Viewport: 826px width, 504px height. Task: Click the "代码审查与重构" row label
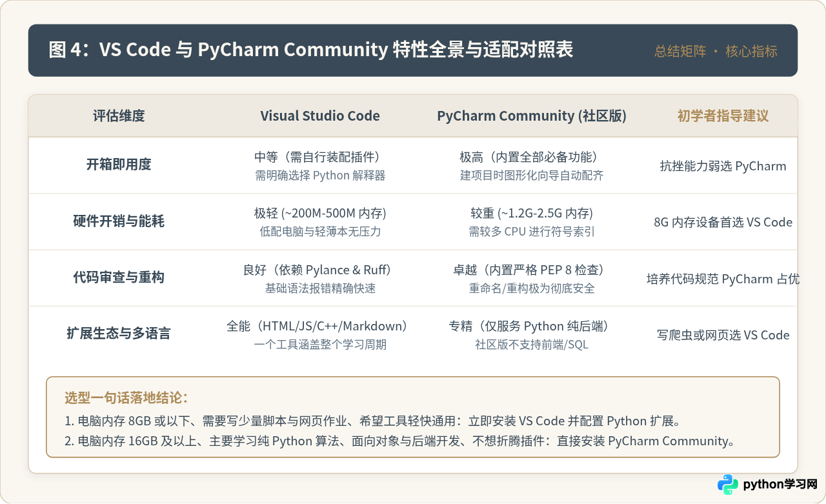(119, 277)
